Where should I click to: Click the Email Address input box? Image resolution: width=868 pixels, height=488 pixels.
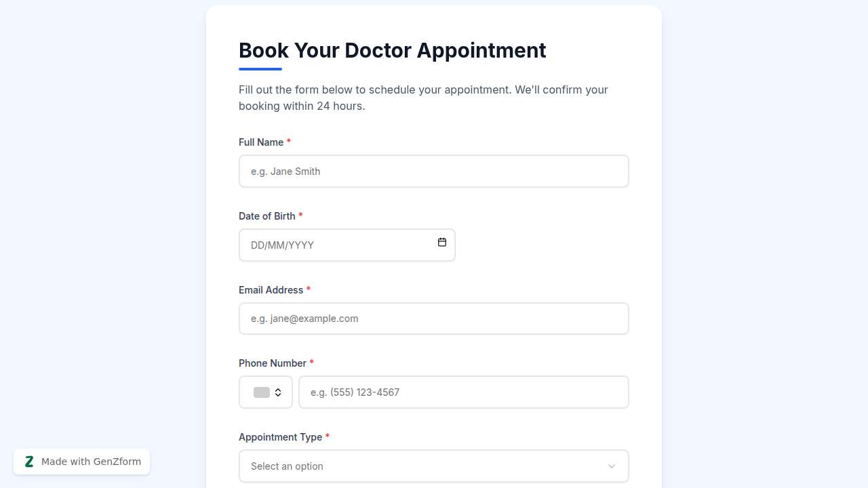[434, 319]
